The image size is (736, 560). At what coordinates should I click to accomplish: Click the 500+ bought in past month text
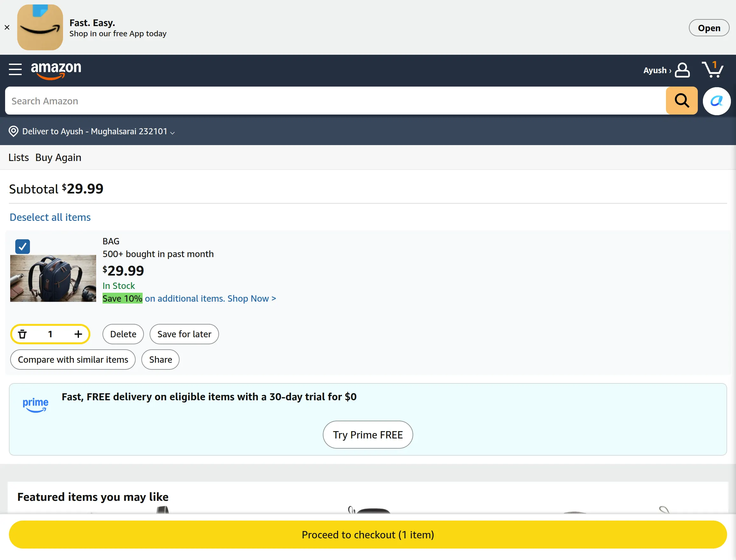coord(158,254)
